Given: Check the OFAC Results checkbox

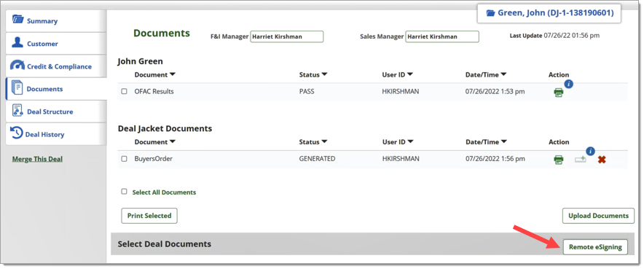Looking at the screenshot, I should pos(124,92).
